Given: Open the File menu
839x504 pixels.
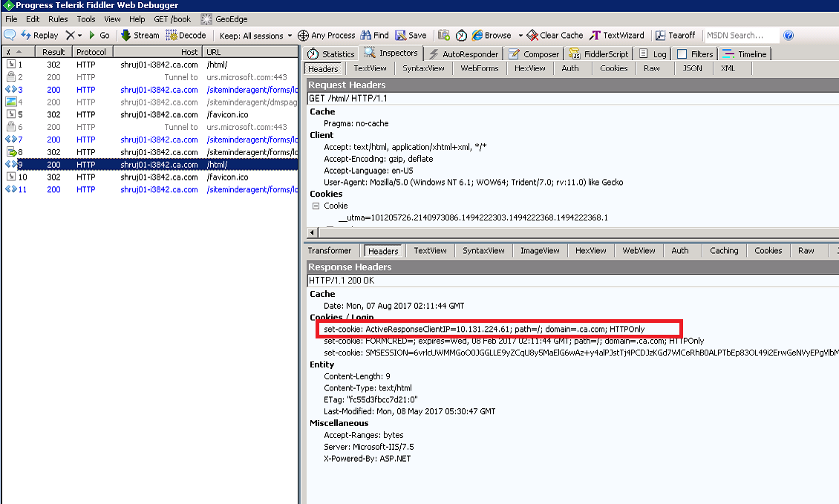Looking at the screenshot, I should [x=11, y=19].
